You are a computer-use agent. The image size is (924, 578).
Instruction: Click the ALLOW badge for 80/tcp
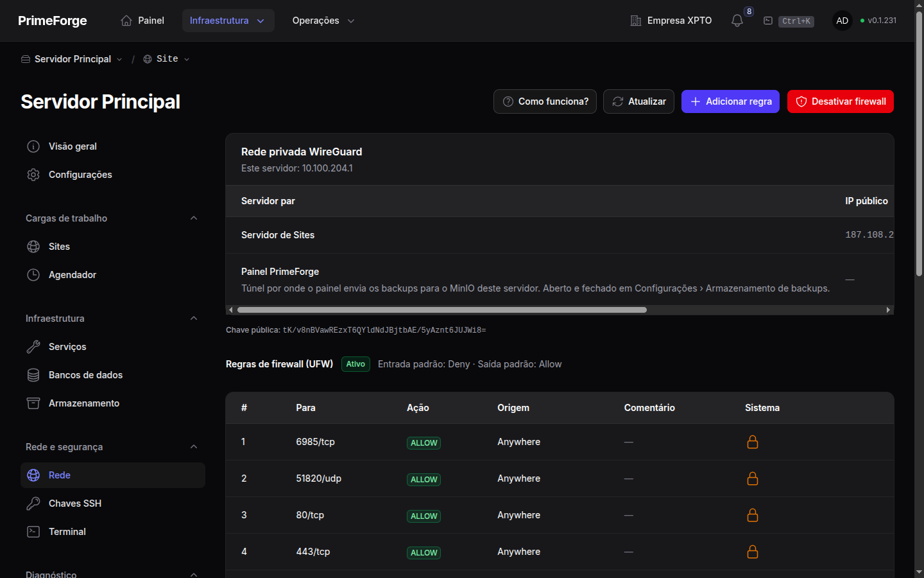tap(424, 516)
